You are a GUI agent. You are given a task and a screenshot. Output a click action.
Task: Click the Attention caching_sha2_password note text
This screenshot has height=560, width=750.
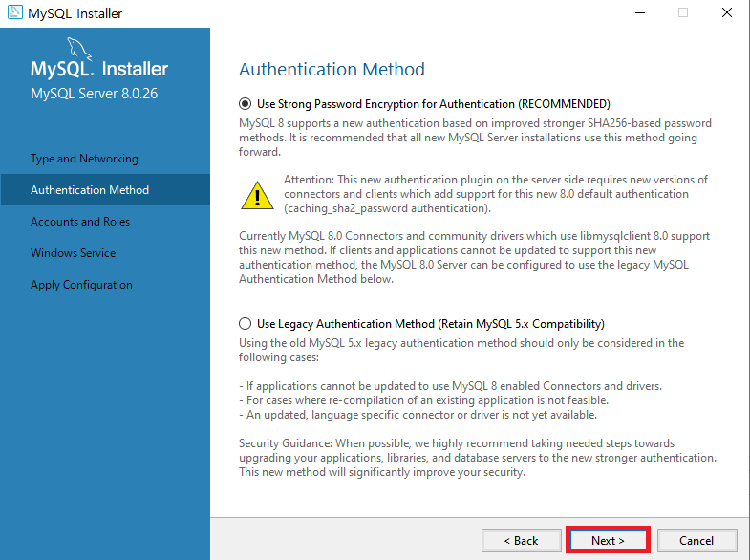pyautogui.click(x=496, y=194)
